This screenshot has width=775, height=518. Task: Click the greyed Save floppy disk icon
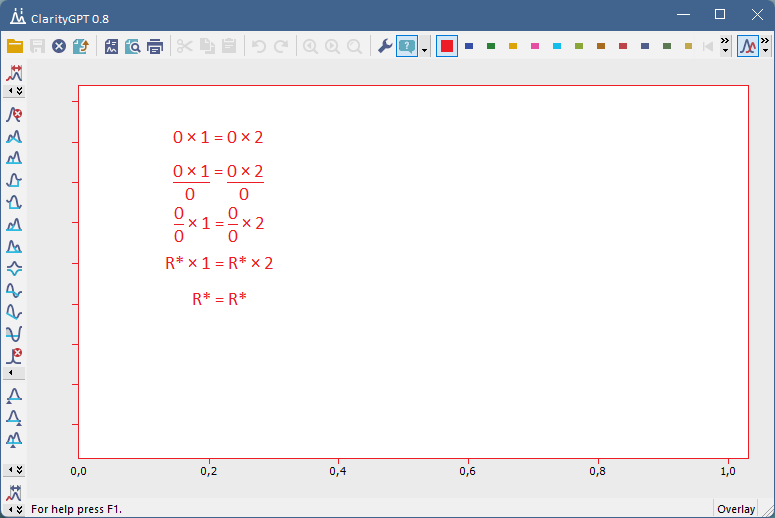(x=37, y=46)
